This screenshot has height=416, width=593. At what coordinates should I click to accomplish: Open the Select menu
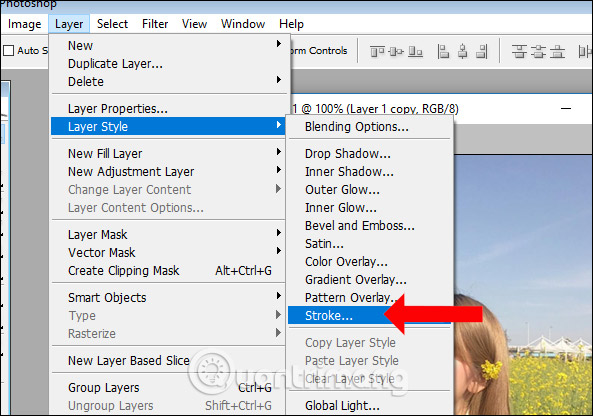click(112, 24)
